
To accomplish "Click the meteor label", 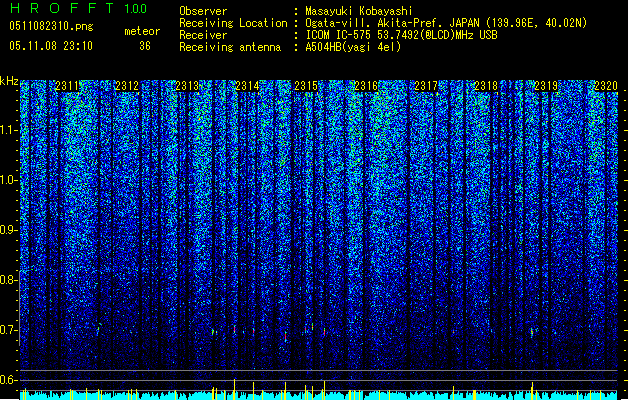I will 142,31.
